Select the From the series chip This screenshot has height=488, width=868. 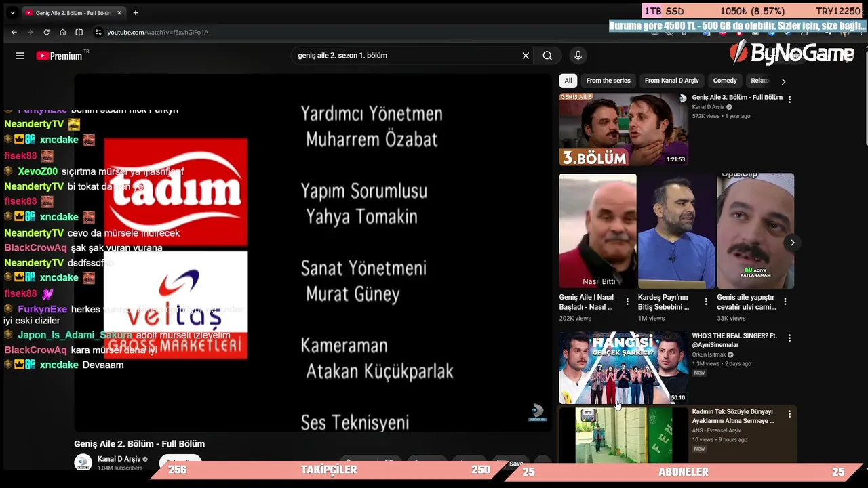608,81
